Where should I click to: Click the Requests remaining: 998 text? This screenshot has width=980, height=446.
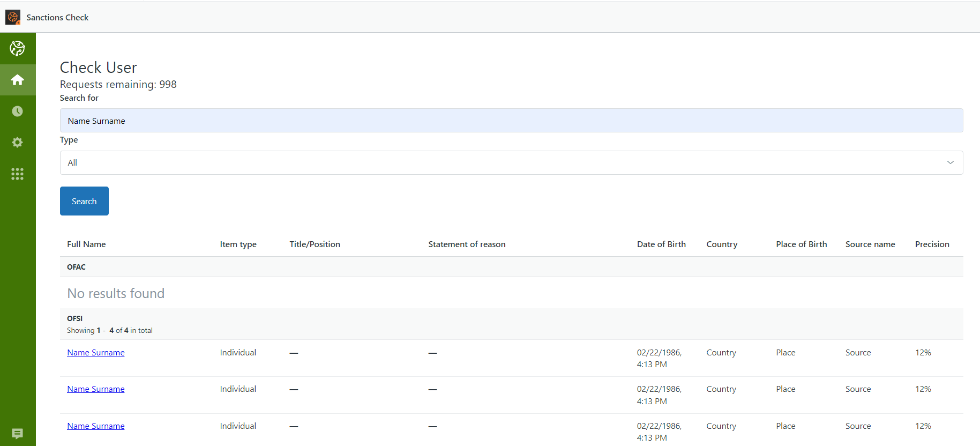118,84
